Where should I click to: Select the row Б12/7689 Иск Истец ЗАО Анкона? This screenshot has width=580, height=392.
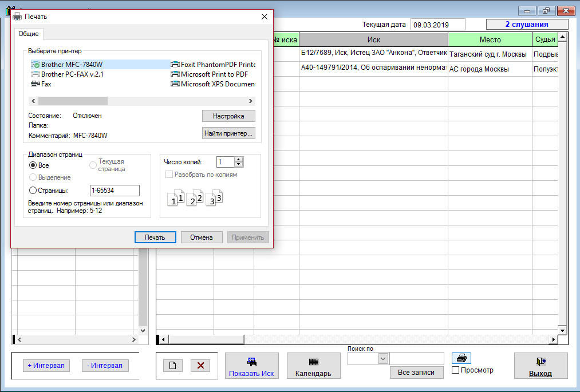click(374, 54)
